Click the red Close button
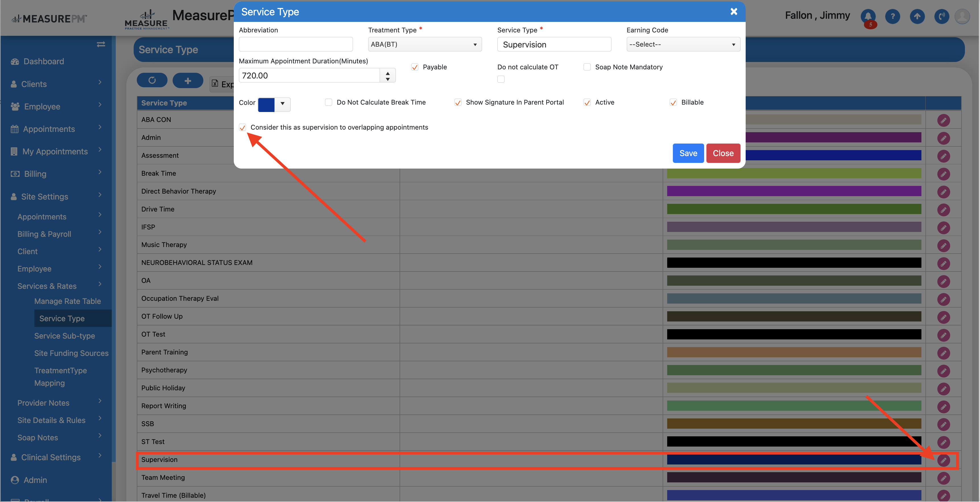This screenshot has width=980, height=502. [723, 153]
